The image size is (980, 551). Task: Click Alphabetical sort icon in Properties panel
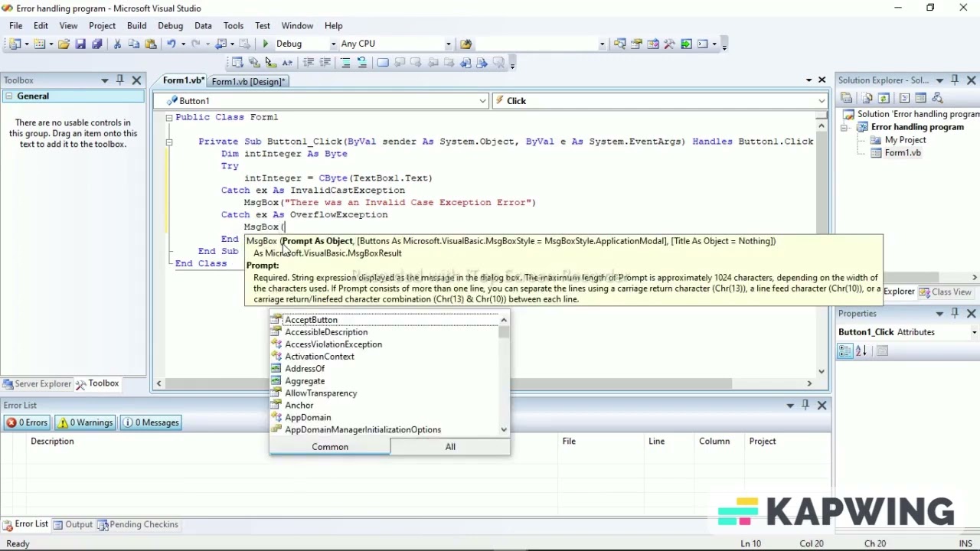point(861,350)
